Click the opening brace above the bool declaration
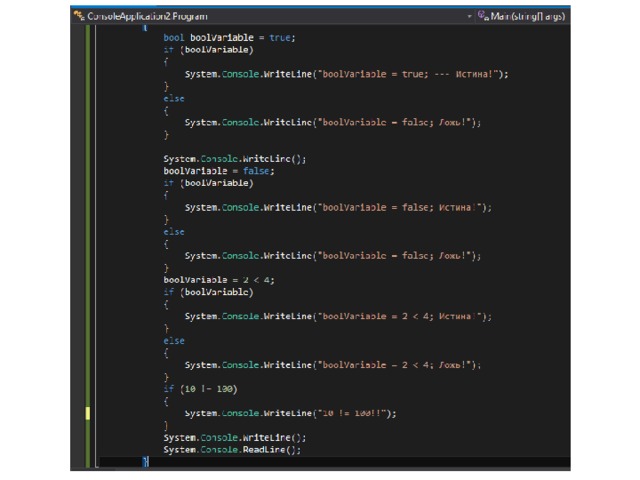Image resolution: width=640 pixels, height=480 pixels. (144, 27)
